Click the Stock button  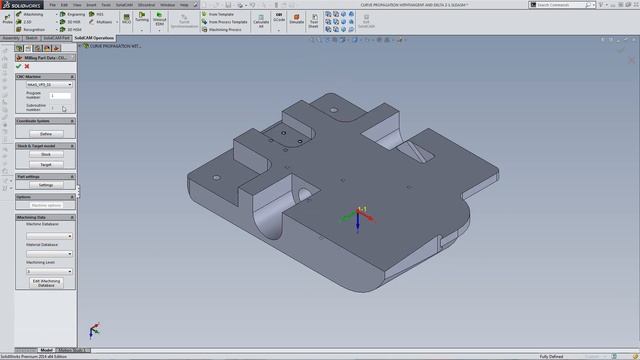[x=46, y=154]
